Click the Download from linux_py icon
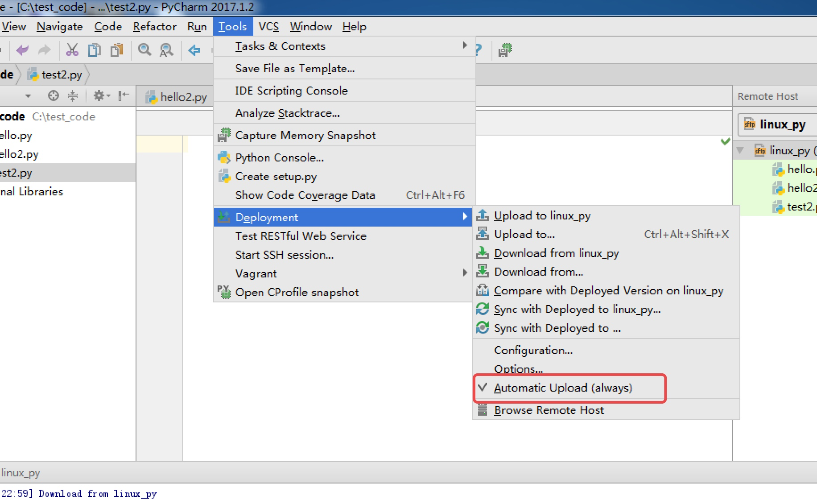The height and width of the screenshot is (504, 817). [x=483, y=253]
